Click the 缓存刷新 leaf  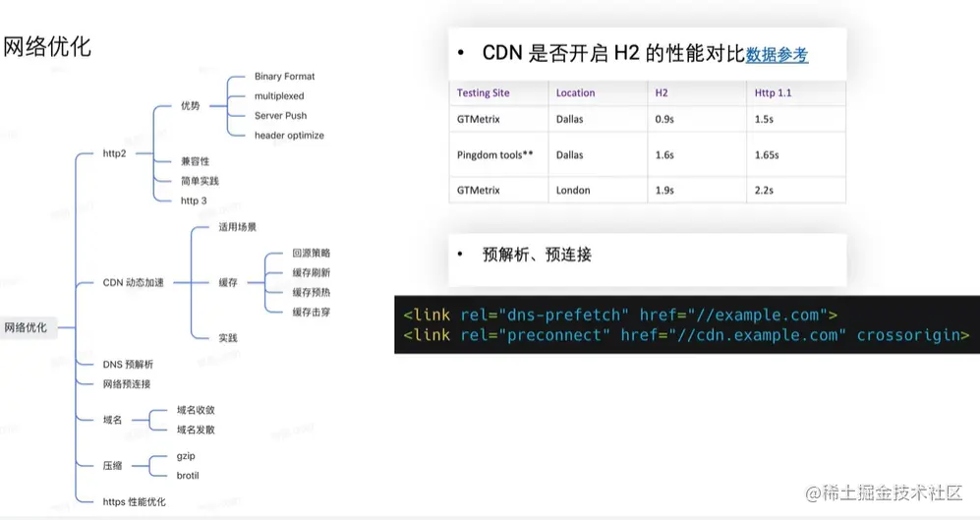click(x=312, y=272)
